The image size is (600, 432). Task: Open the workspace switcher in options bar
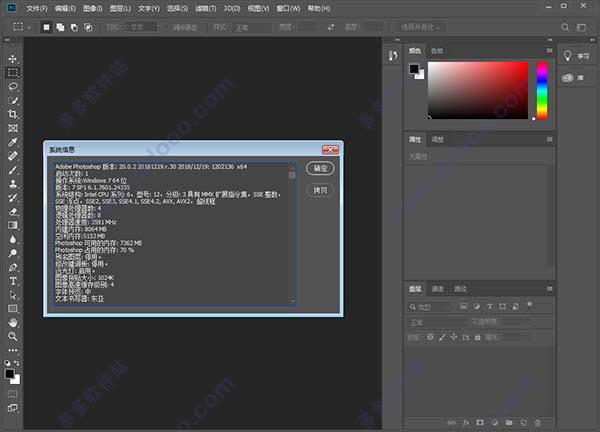point(581,27)
